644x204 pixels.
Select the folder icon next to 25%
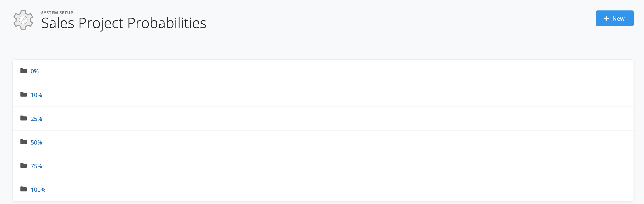[23, 118]
